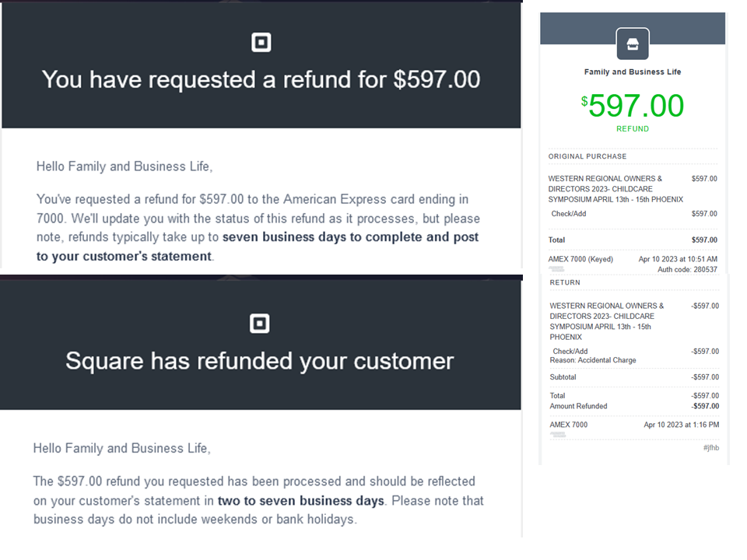Click the RETURN section header
Viewport: 747px width, 560px height.
click(565, 282)
